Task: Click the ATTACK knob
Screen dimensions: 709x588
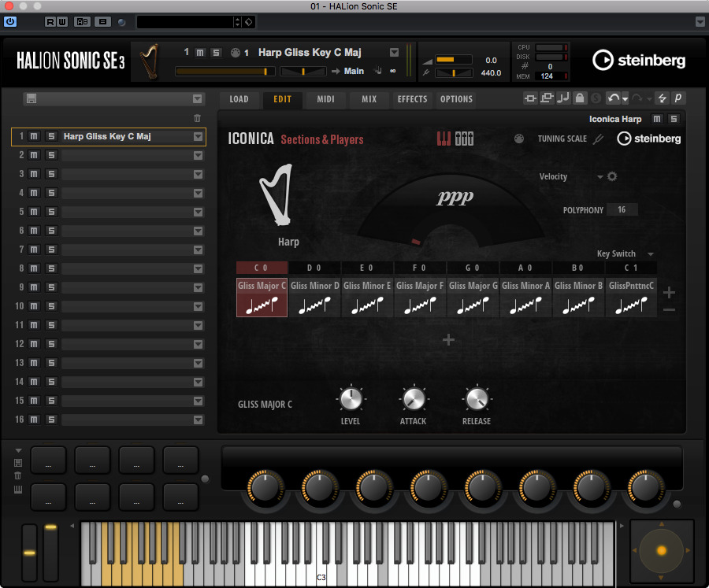Action: (414, 399)
